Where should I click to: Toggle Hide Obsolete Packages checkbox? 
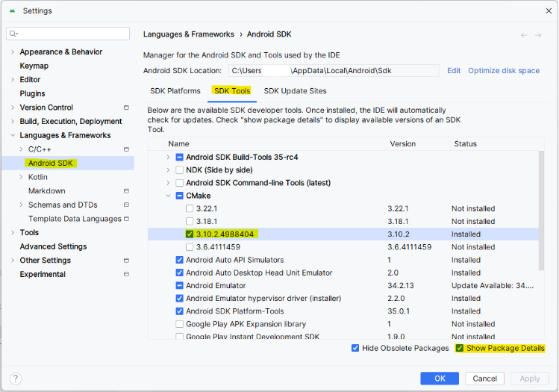355,348
